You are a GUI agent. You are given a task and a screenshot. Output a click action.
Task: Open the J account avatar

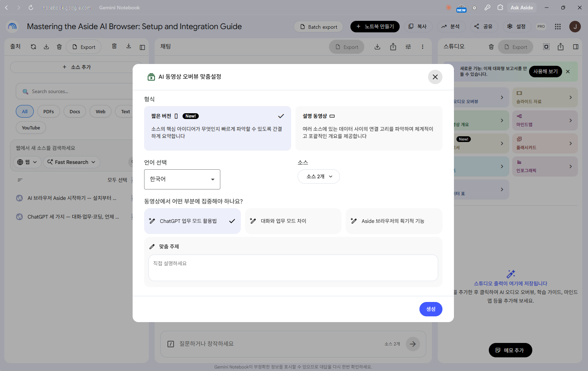tap(575, 27)
